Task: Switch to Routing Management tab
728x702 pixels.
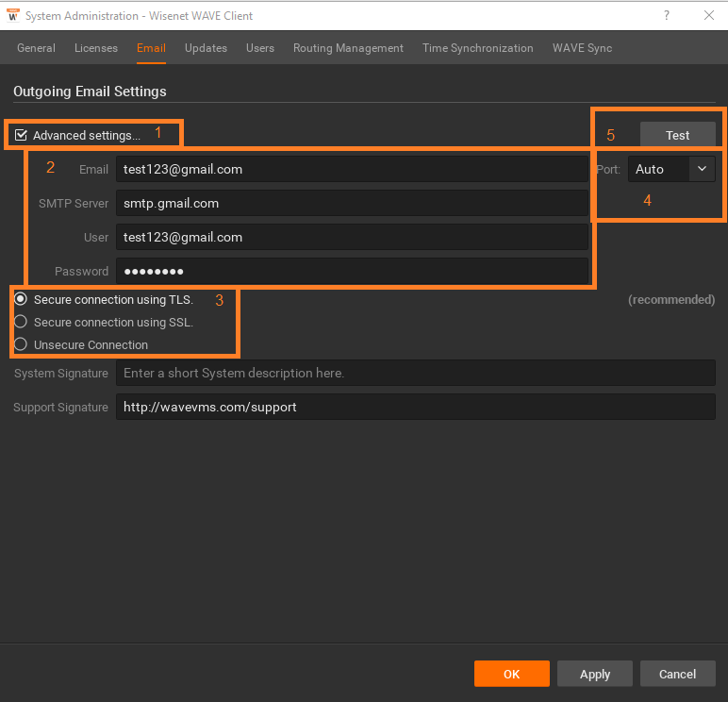Action: pos(348,48)
